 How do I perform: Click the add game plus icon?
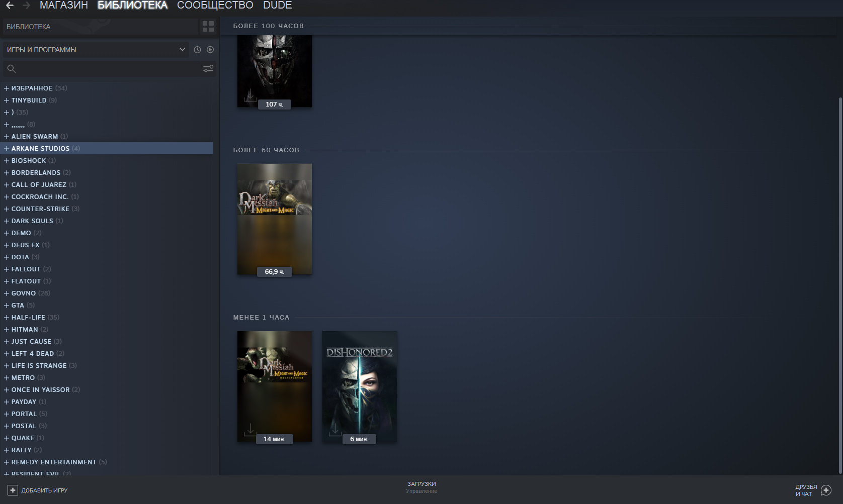[x=13, y=490]
